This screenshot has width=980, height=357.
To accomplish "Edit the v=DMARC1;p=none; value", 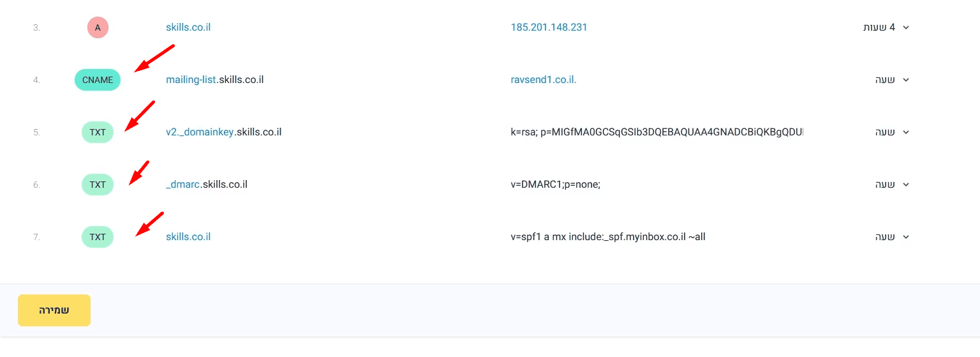I will pyautogui.click(x=556, y=185).
